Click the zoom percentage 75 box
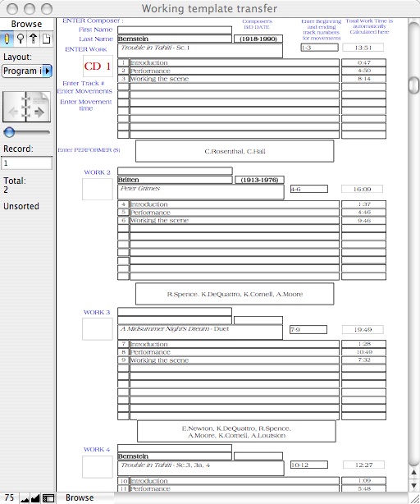The width and height of the screenshot is (420, 504). point(9,498)
